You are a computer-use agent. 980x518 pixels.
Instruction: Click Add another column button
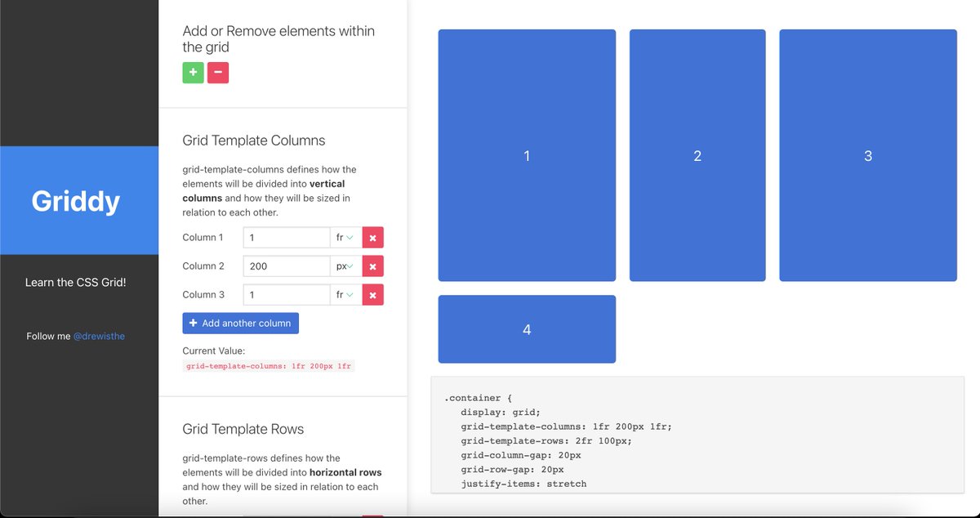pos(241,324)
